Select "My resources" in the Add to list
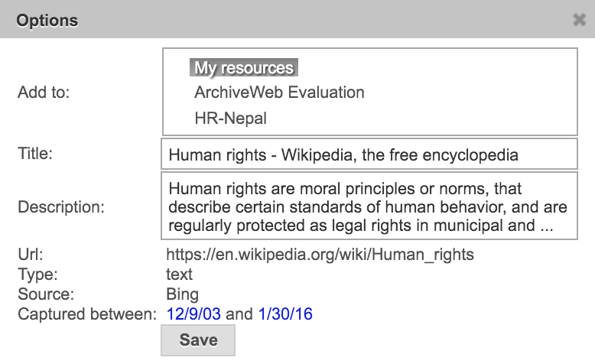The image size is (595, 364). click(x=243, y=68)
